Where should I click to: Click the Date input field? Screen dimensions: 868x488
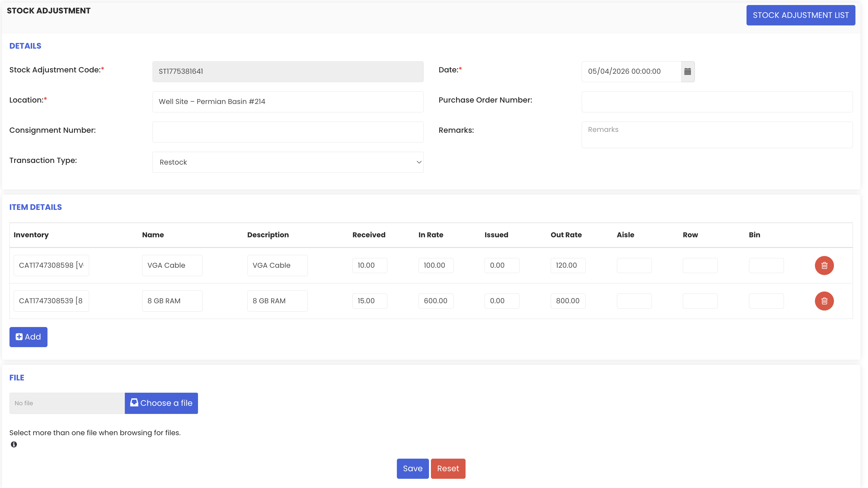pyautogui.click(x=631, y=72)
